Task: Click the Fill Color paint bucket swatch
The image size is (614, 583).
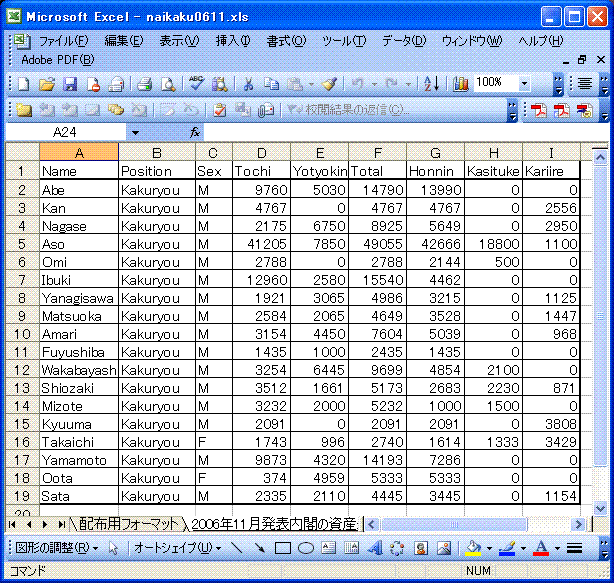Action: 473,548
